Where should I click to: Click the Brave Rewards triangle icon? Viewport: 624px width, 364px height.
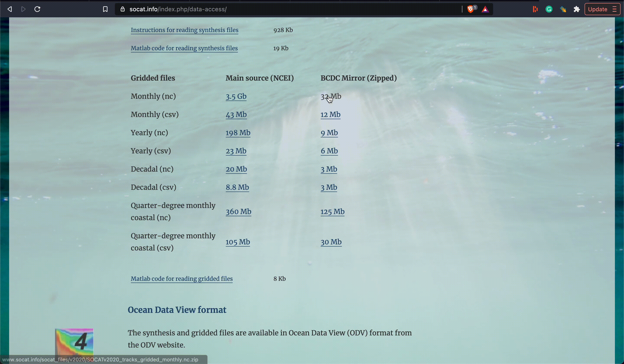pyautogui.click(x=485, y=10)
